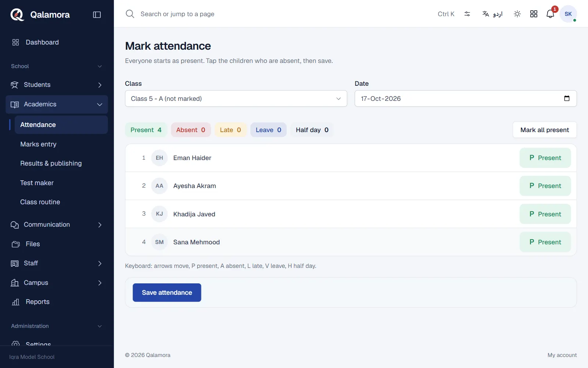This screenshot has width=588, height=368.
Task: Toggle Ayesha Akram's Present status
Action: [x=545, y=186]
